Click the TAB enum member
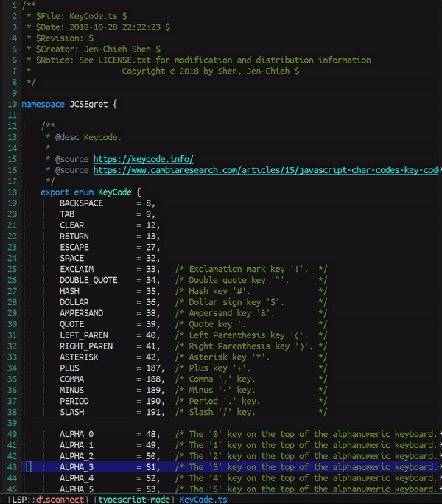Viewport: 442px width, 504px height. pyautogui.click(x=67, y=214)
